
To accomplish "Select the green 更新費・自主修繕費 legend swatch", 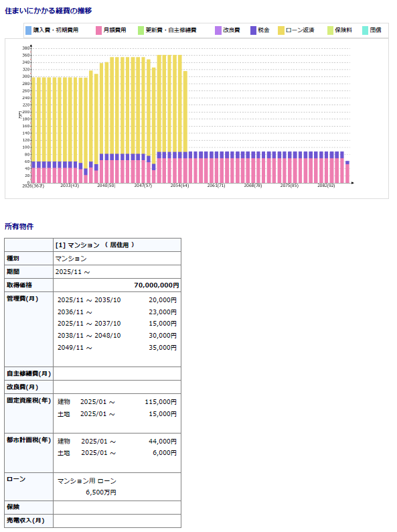I will [141, 31].
